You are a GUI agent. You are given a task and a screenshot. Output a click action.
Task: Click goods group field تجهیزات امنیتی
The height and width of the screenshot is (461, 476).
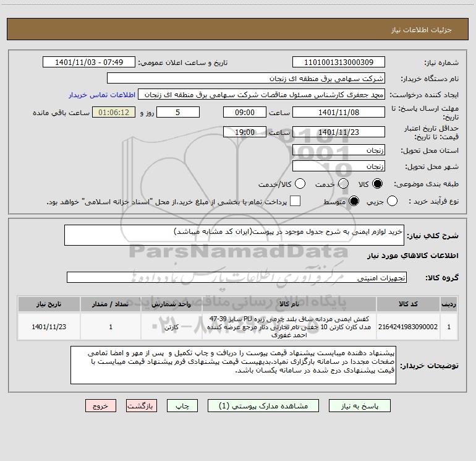(x=237, y=277)
